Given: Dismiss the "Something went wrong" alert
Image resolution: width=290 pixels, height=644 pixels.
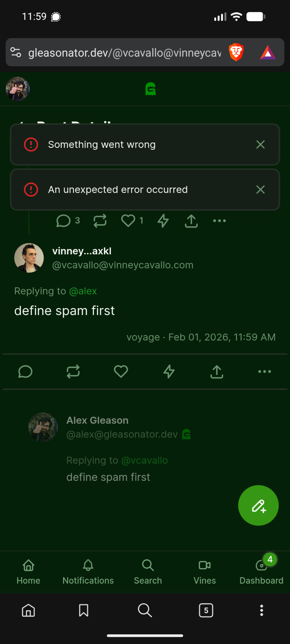Looking at the screenshot, I should [x=260, y=145].
